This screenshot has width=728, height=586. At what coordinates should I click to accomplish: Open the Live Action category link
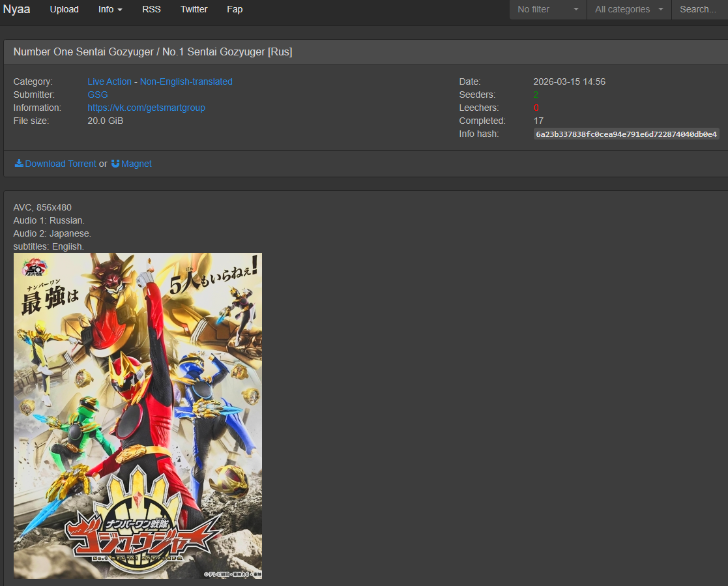pos(109,81)
